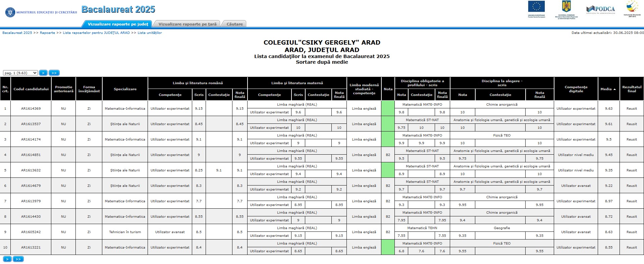644x264 pixels.
Task: Click the Guvernul României coat of arms logo
Action: tap(566, 10)
